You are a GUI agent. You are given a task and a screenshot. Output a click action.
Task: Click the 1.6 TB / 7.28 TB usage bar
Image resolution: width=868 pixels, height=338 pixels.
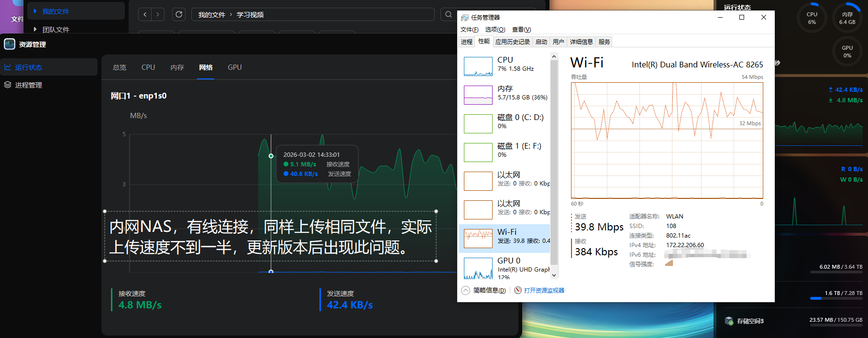(836, 298)
